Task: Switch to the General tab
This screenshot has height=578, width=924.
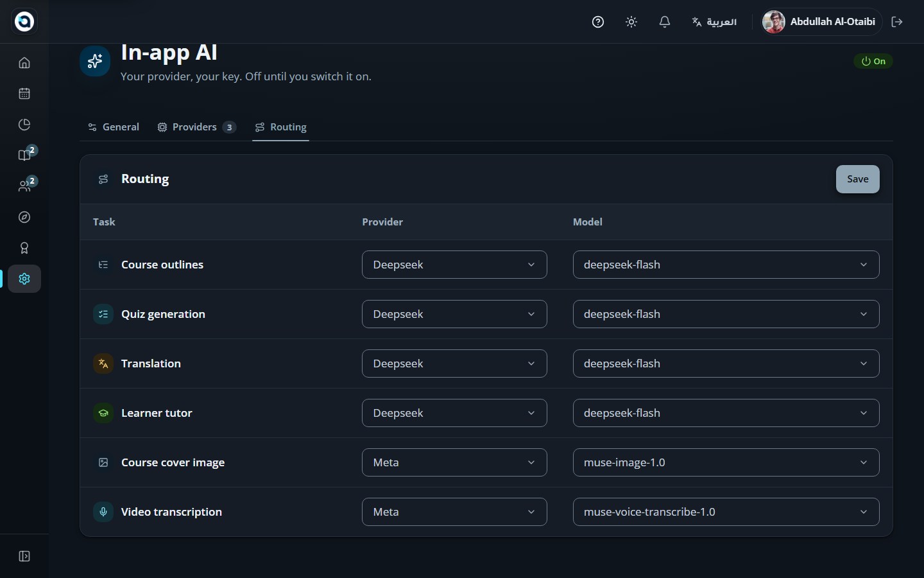Action: pos(114,127)
